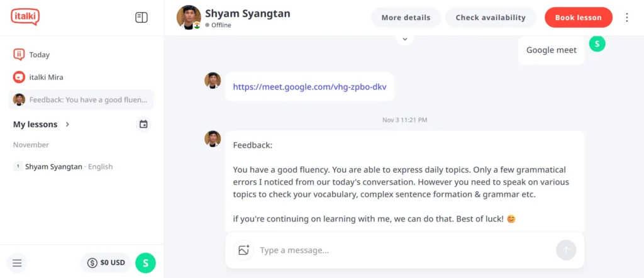Click the scroll-down chevron in chat

(x=405, y=39)
